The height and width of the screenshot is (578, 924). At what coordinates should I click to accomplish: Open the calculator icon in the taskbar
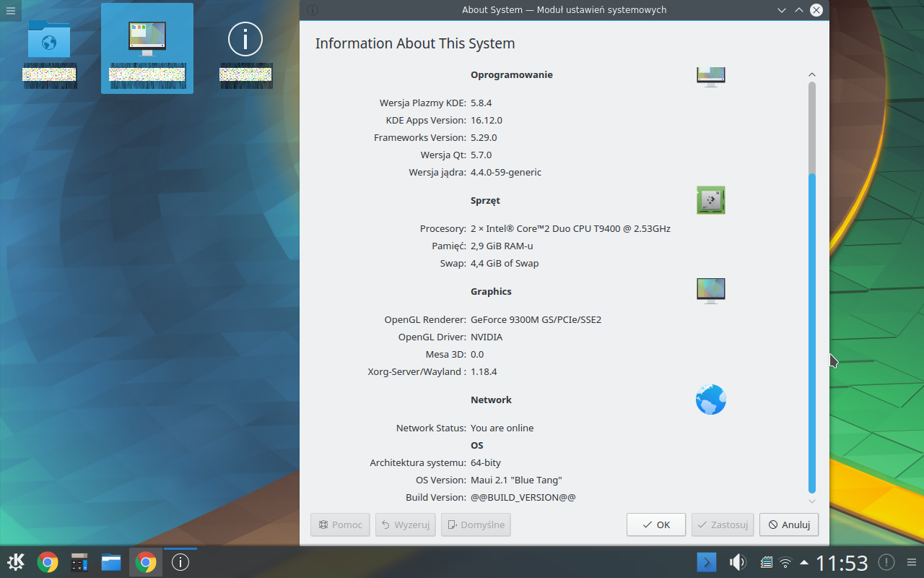coord(79,562)
